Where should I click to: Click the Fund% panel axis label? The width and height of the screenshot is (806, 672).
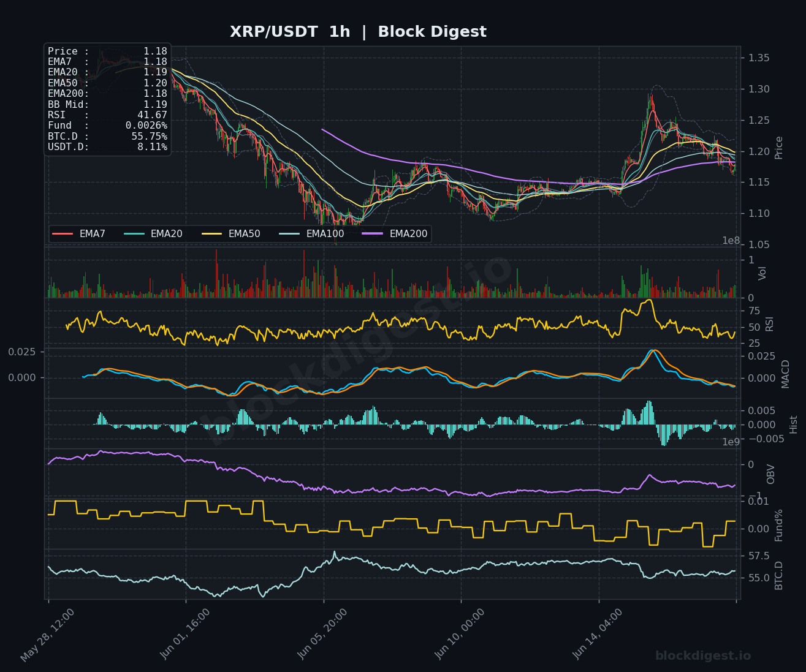point(779,525)
